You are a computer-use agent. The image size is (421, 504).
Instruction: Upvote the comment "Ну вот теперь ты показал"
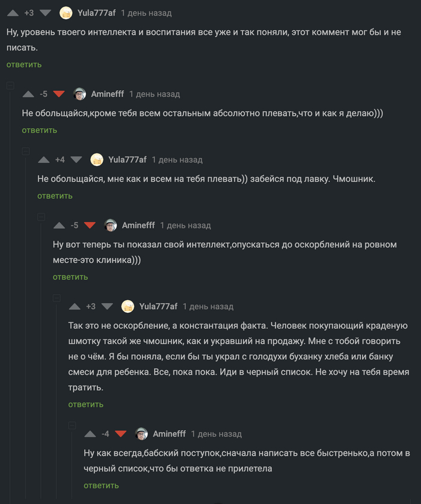pyautogui.click(x=59, y=225)
